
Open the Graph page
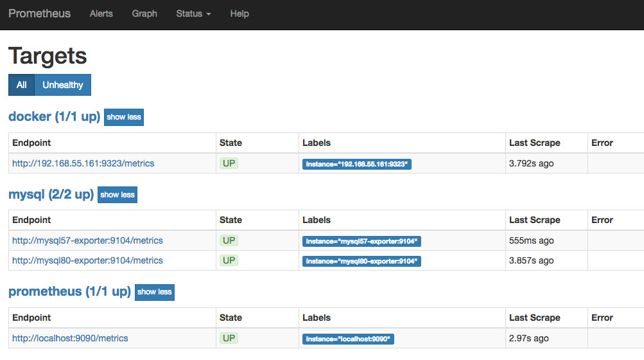tap(144, 14)
